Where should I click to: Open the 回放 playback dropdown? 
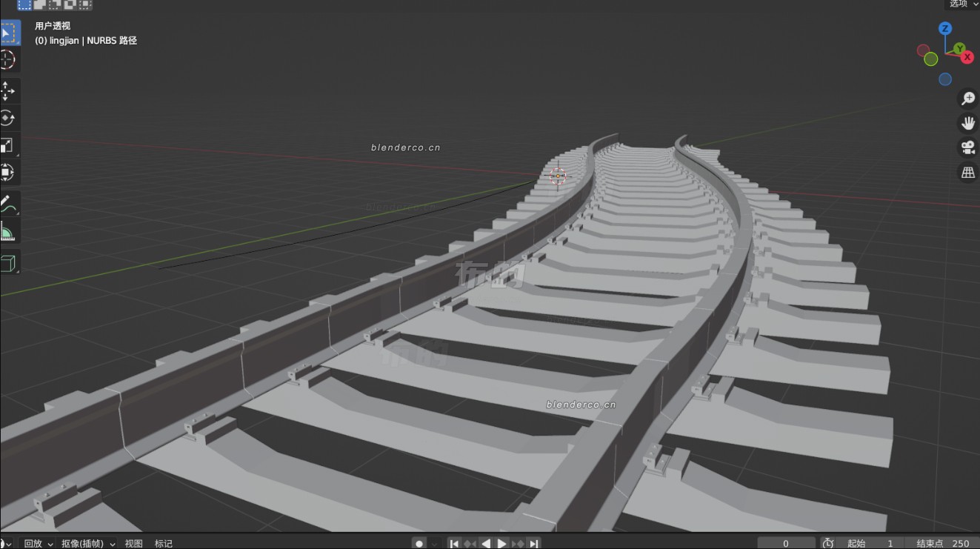(x=38, y=543)
